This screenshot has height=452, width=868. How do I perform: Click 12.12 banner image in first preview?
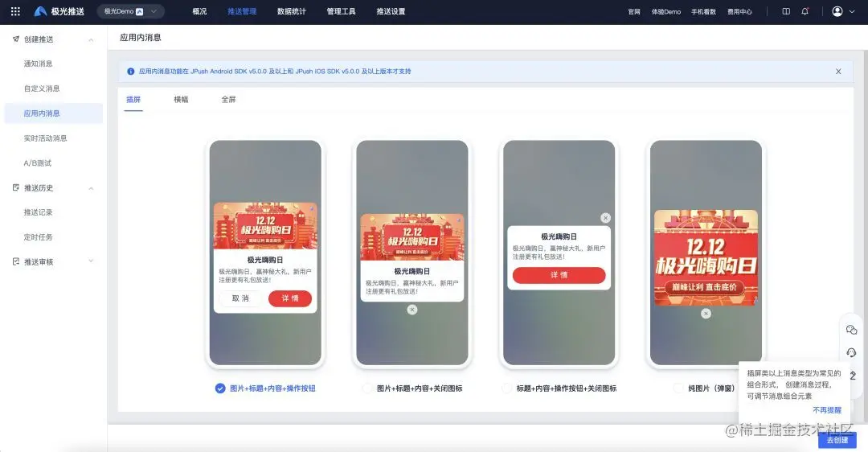(265, 225)
